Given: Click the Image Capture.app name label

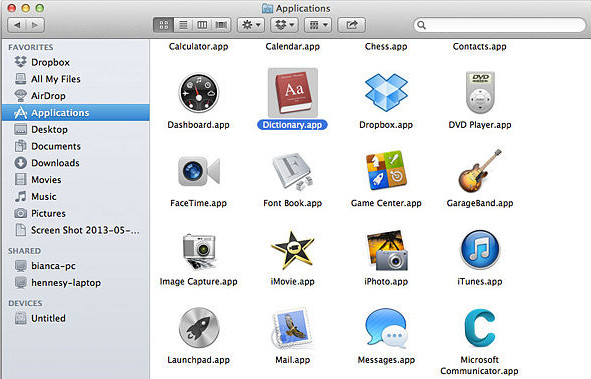Looking at the screenshot, I should (x=199, y=281).
